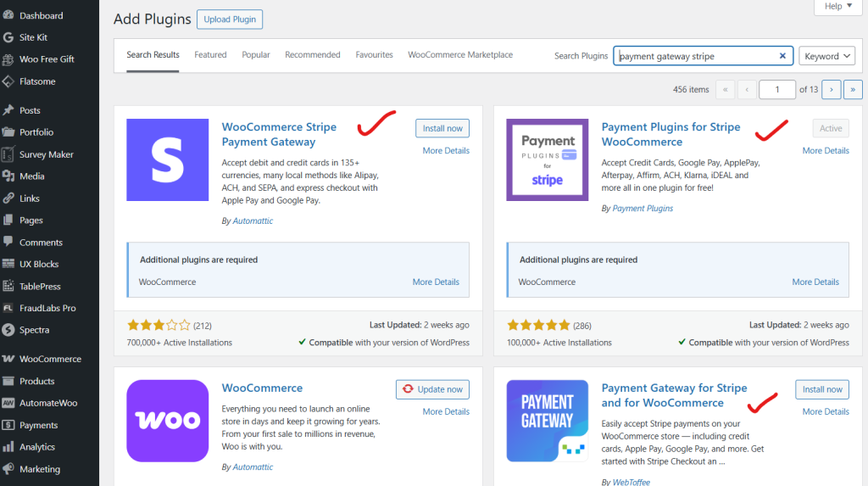Click the WooCommerce sidebar icon
The image size is (868, 486).
(x=8, y=359)
